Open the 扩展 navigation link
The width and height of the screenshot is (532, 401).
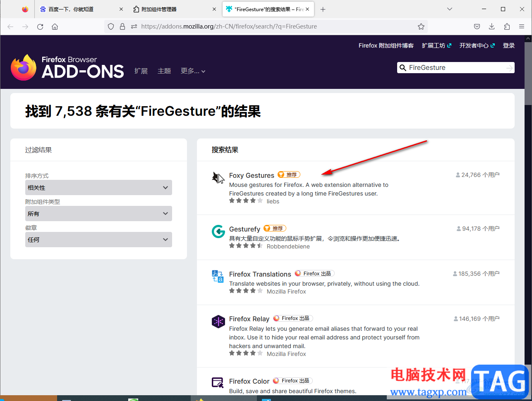tap(141, 71)
